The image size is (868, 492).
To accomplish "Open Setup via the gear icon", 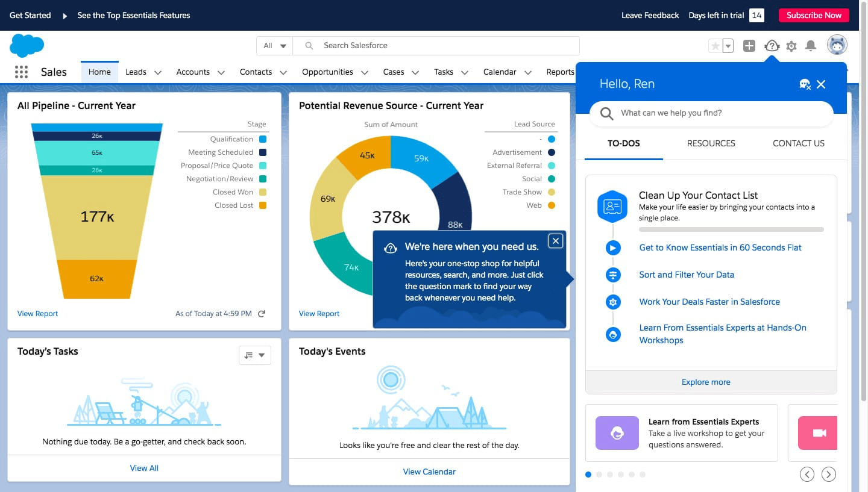I will (x=791, y=45).
